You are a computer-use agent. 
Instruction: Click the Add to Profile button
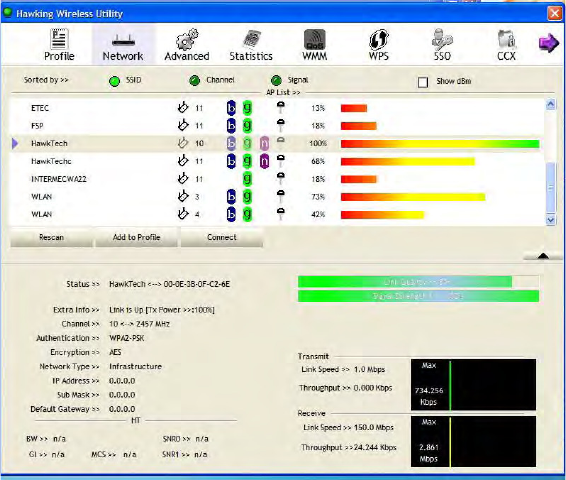point(136,237)
